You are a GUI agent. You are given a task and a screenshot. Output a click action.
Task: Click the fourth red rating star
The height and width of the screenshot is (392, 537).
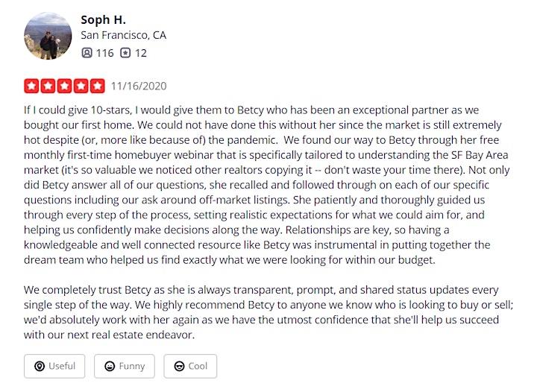(81, 86)
